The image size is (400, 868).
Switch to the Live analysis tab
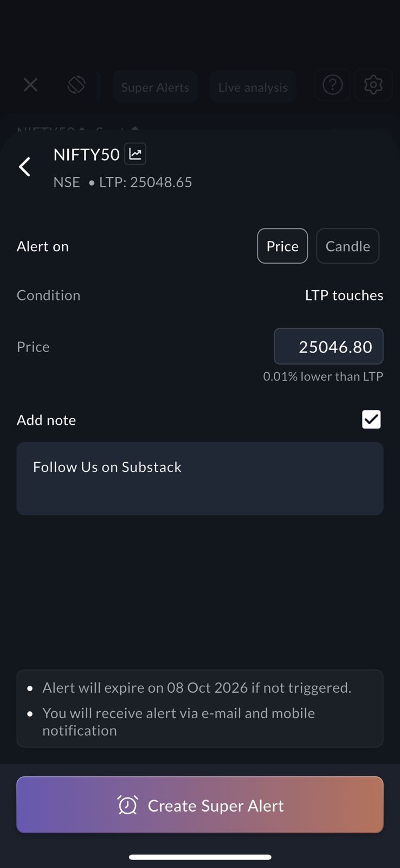(x=253, y=87)
